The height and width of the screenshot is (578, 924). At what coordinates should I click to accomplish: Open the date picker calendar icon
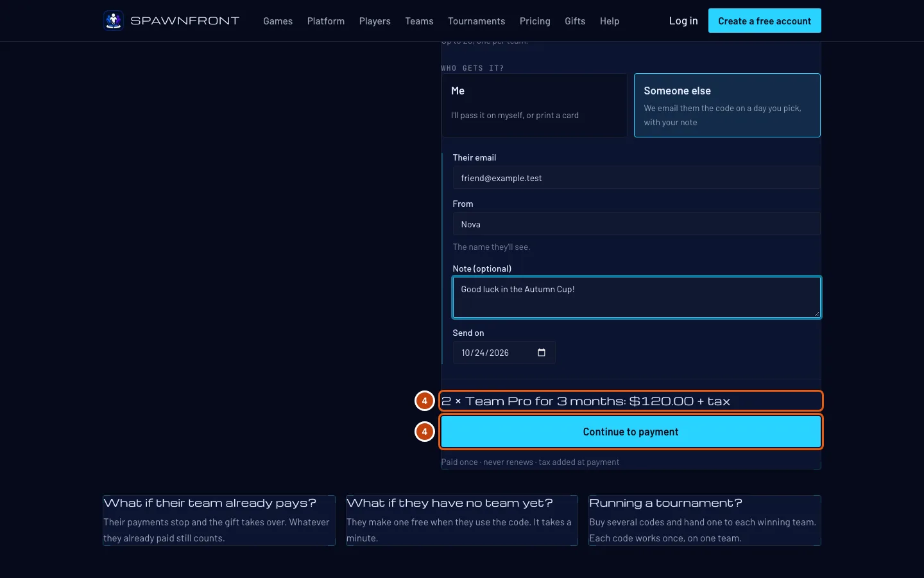point(542,353)
